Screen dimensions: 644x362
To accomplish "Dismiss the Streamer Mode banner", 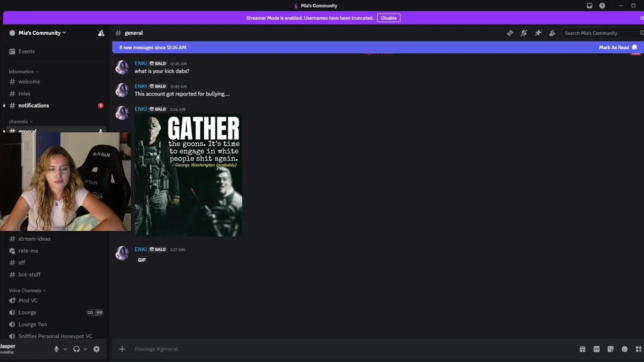I will [x=641, y=18].
